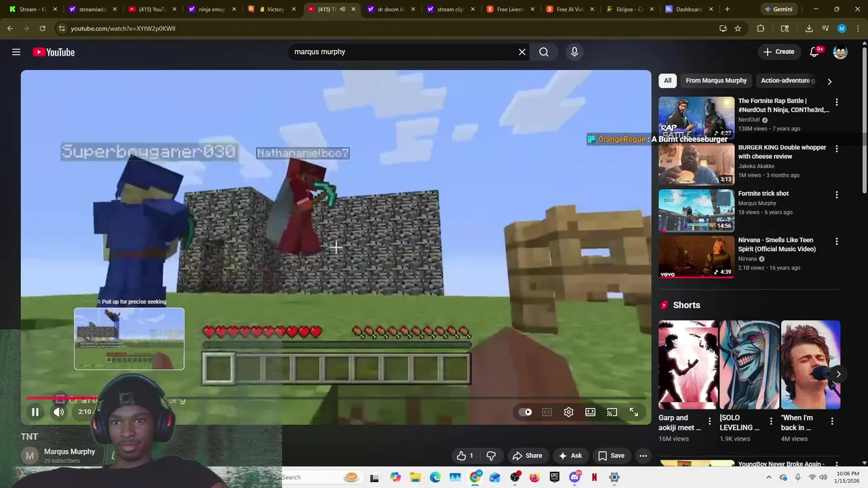Open the Fortnite trick shot video title
The width and height of the screenshot is (868, 488).
pos(764,194)
